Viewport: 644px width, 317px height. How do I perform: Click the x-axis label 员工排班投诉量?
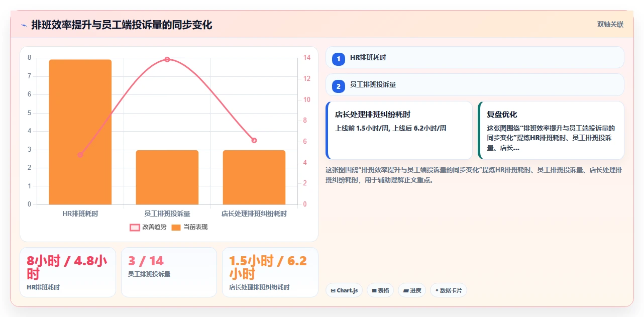click(x=167, y=214)
